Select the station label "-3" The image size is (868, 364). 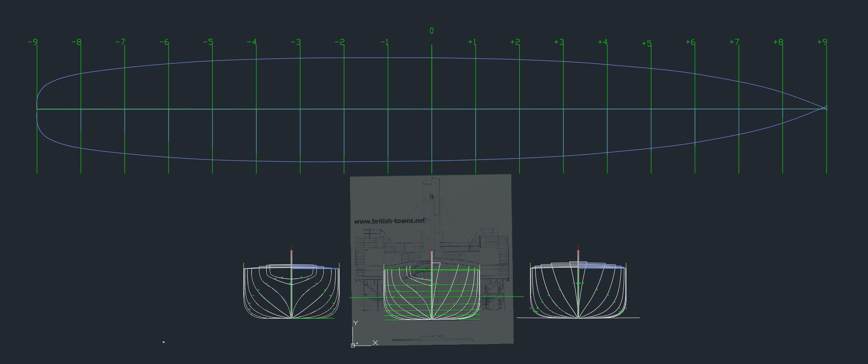296,42
